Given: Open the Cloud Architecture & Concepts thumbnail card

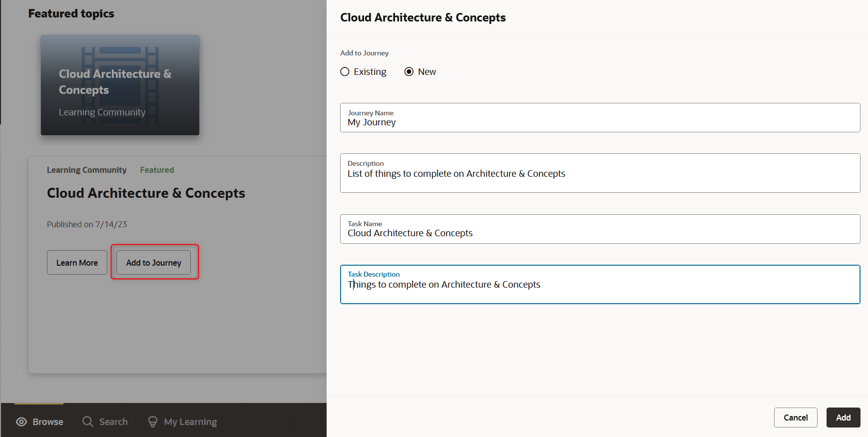Looking at the screenshot, I should 120,85.
